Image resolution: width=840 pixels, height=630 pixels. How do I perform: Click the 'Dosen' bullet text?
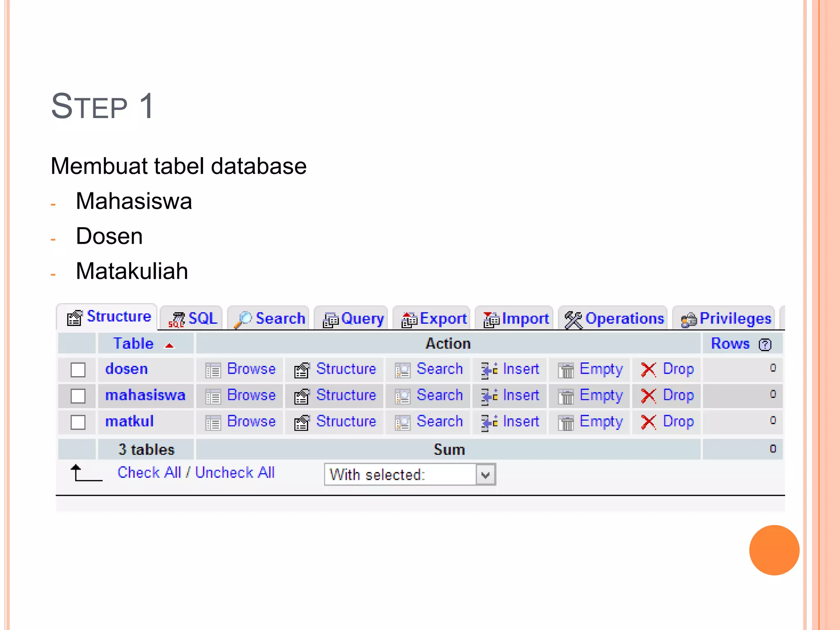pyautogui.click(x=109, y=236)
